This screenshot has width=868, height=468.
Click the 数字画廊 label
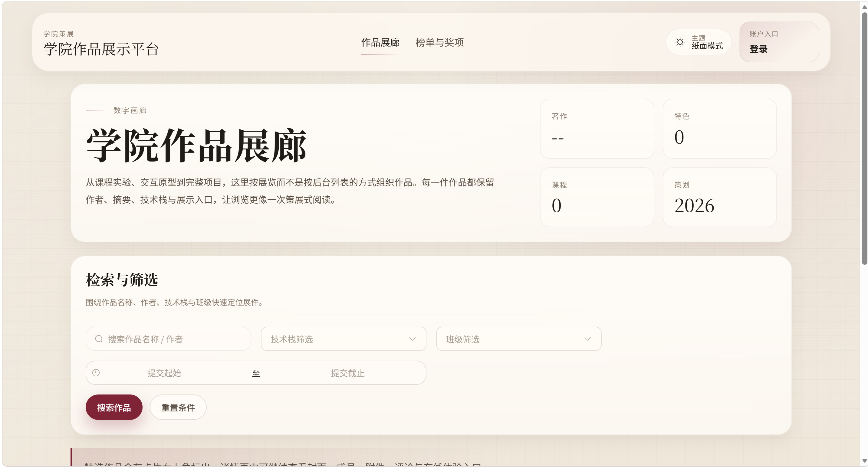pyautogui.click(x=130, y=110)
